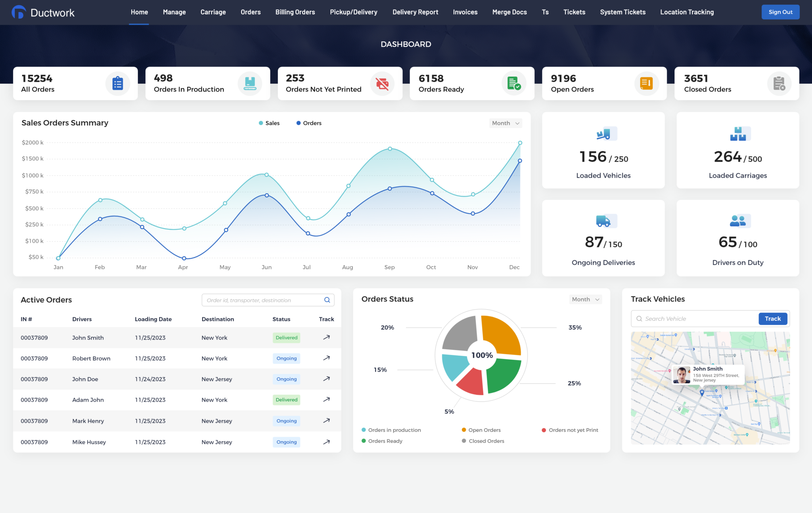Click the All Orders clipboard icon
The image size is (812, 513).
click(x=118, y=84)
